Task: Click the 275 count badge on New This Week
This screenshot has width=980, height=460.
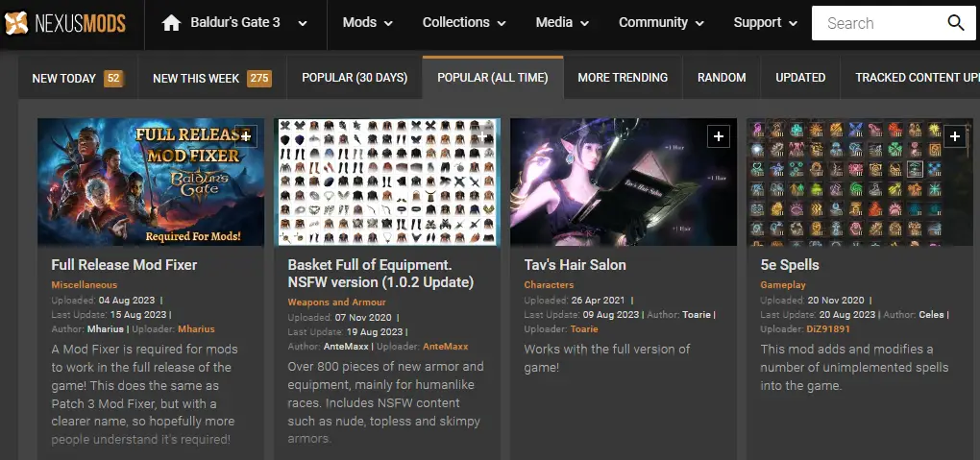Action: tap(258, 78)
